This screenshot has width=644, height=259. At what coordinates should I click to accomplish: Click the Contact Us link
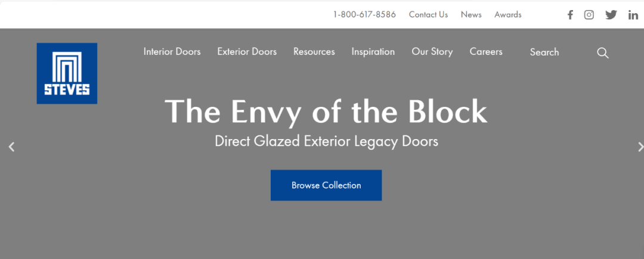(428, 15)
